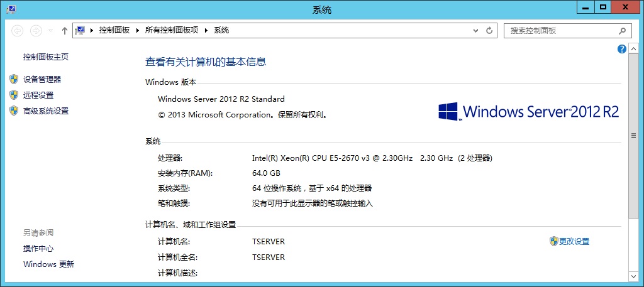Click the Intel Xeon processor value
644x287 pixels.
pos(372,158)
